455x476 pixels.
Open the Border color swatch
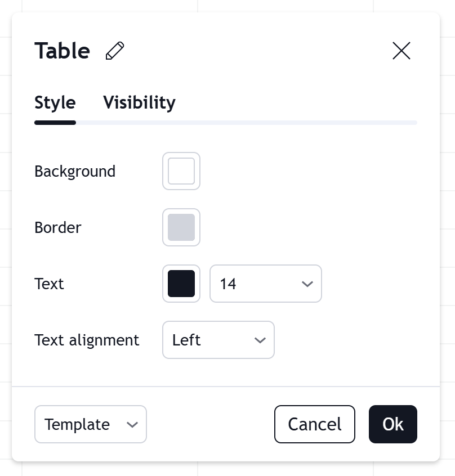click(x=181, y=227)
